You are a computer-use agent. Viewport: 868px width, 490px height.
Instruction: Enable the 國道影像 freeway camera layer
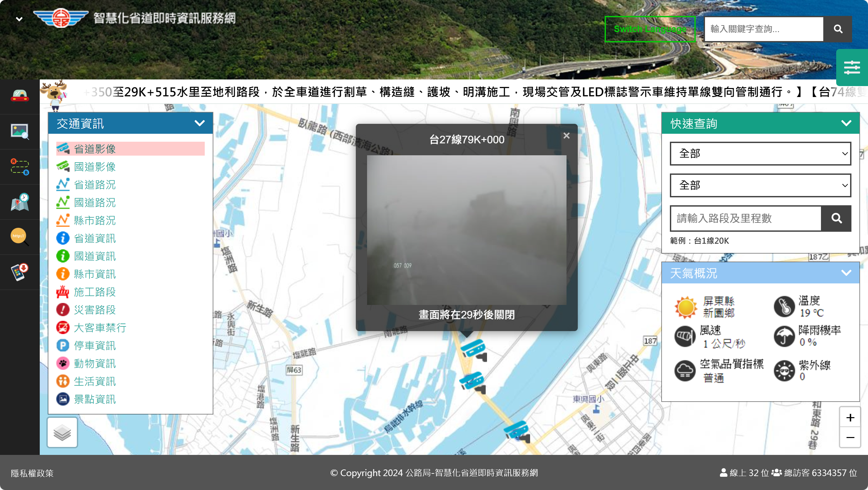(95, 167)
